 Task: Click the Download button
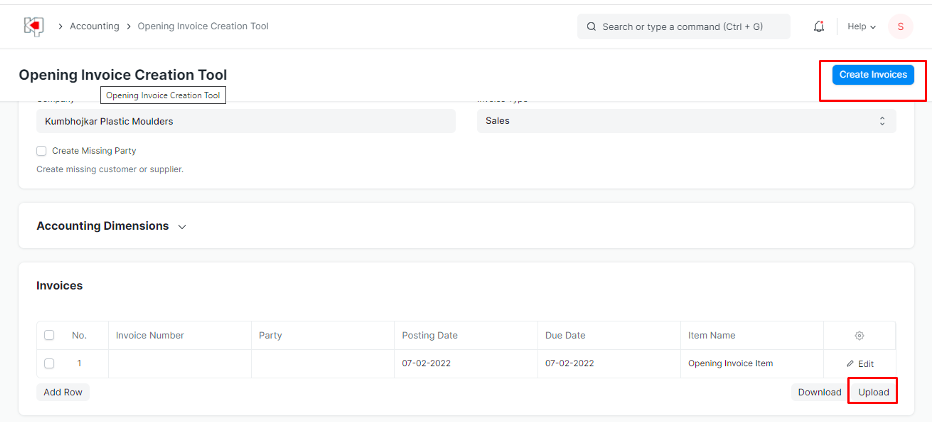pyautogui.click(x=819, y=392)
